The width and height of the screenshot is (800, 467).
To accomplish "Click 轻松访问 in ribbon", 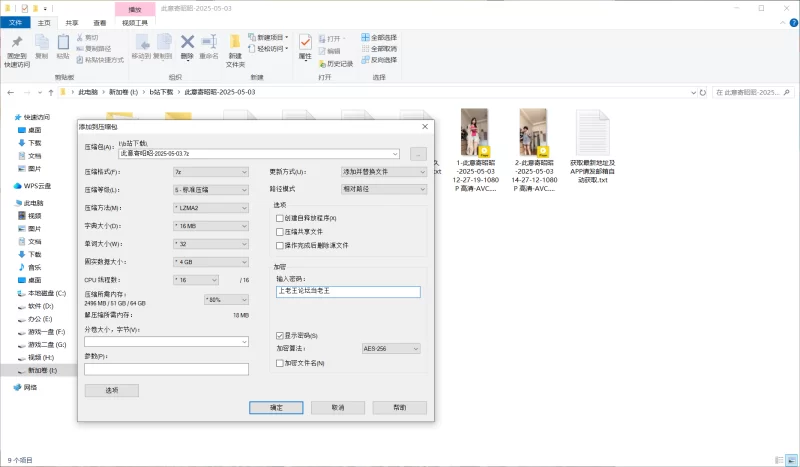I will pos(268,48).
